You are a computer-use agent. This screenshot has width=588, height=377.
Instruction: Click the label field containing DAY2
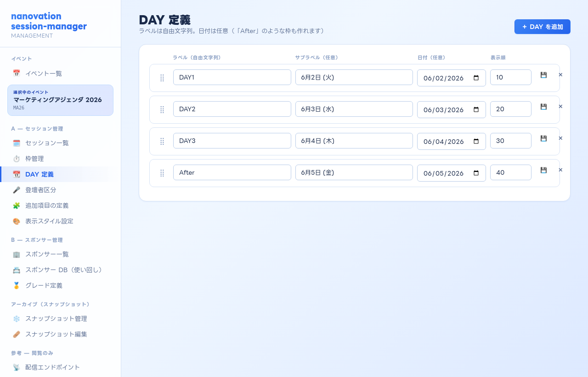(232, 109)
